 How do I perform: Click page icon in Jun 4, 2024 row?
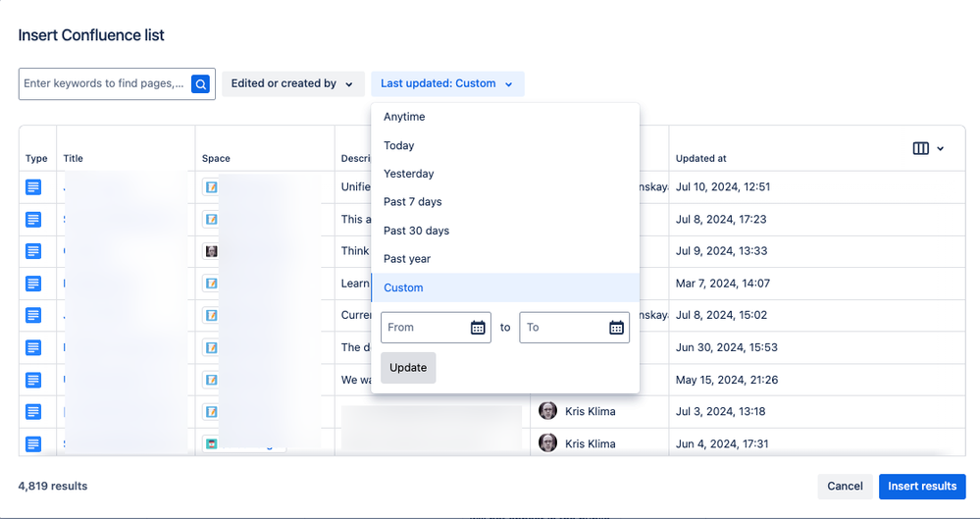tap(33, 444)
